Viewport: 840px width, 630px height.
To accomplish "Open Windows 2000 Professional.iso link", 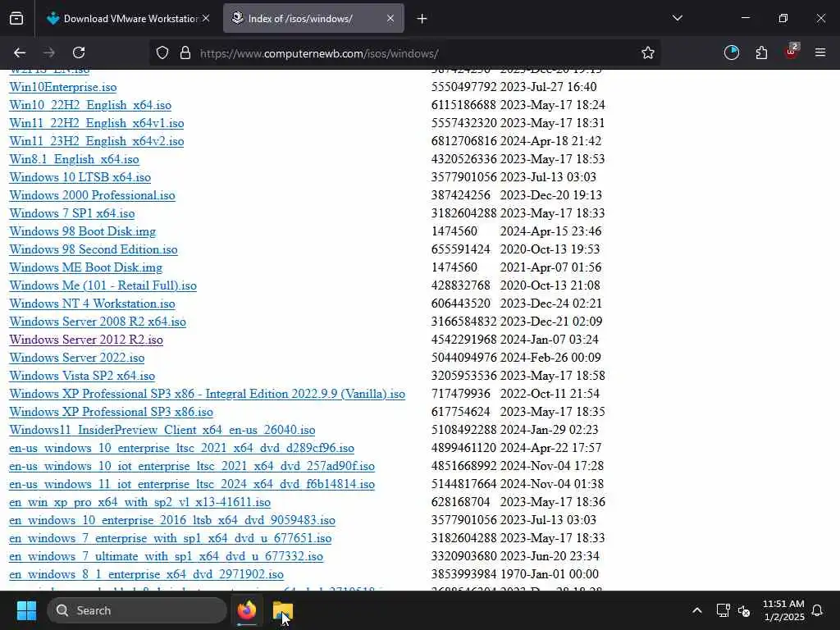I will pos(92,195).
